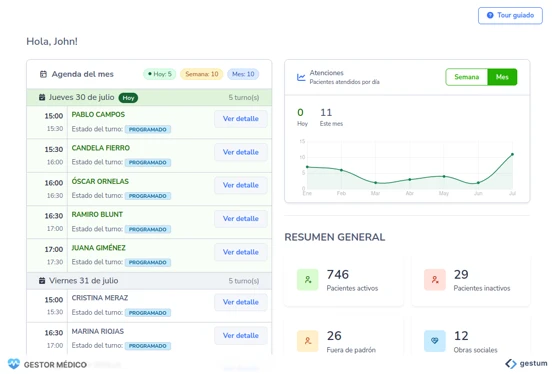The width and height of the screenshot is (557, 374).
Task: Click the Jul data point on chart
Action: tap(512, 155)
